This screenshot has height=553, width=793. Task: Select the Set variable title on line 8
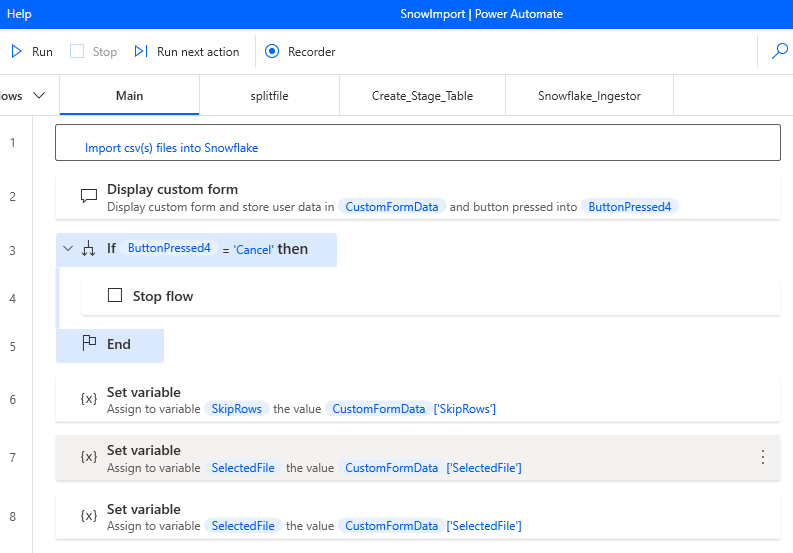coord(144,509)
